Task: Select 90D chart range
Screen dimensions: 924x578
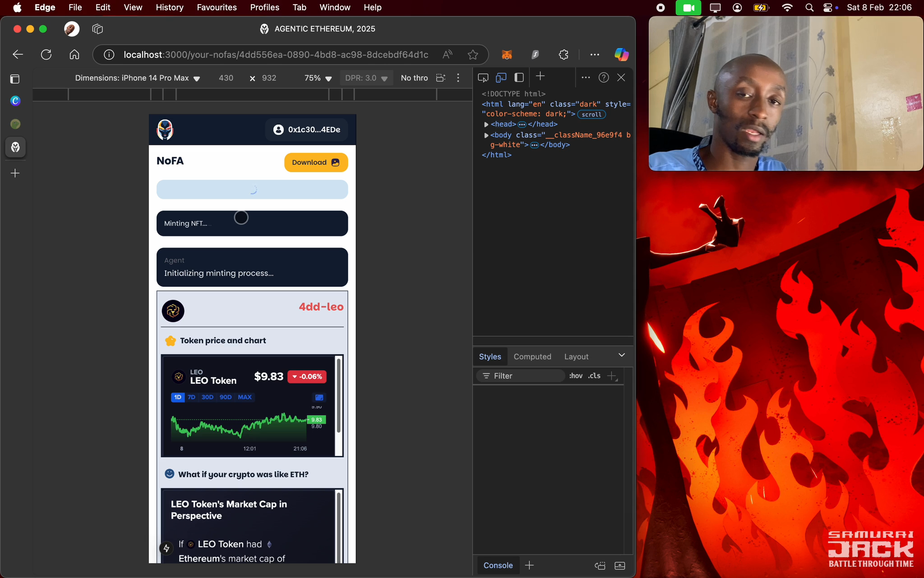Action: coord(225,397)
